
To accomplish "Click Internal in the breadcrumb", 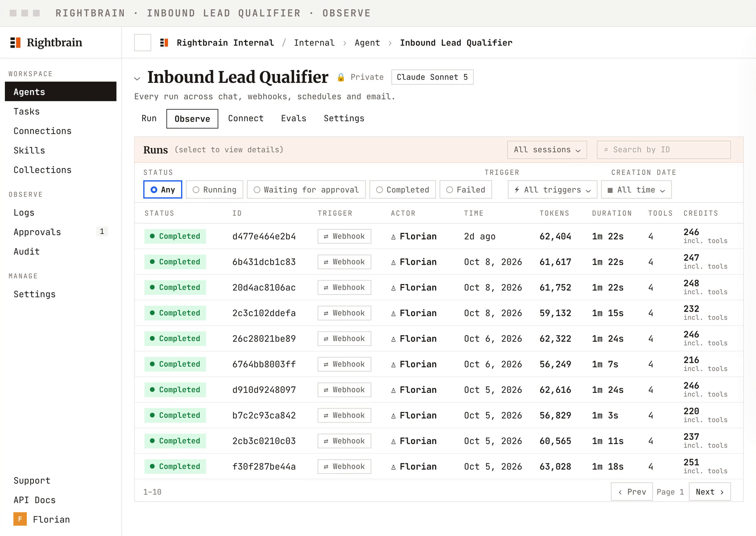I will click(x=314, y=43).
